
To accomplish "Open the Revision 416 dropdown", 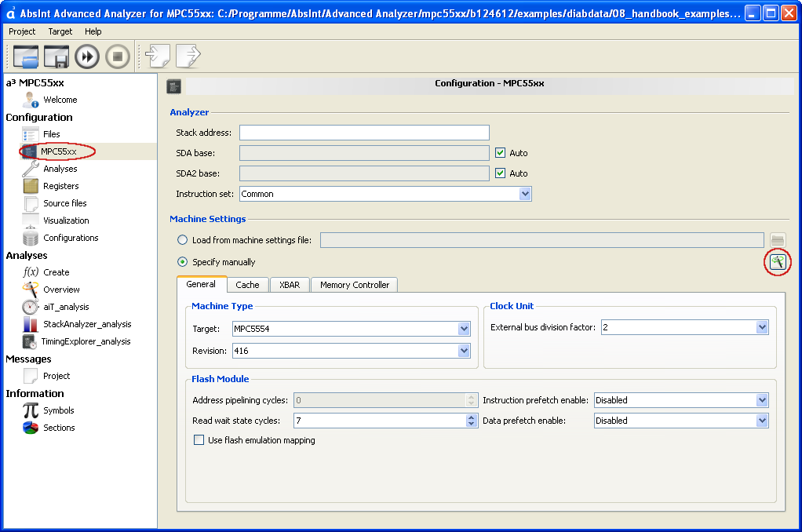I will (x=464, y=351).
